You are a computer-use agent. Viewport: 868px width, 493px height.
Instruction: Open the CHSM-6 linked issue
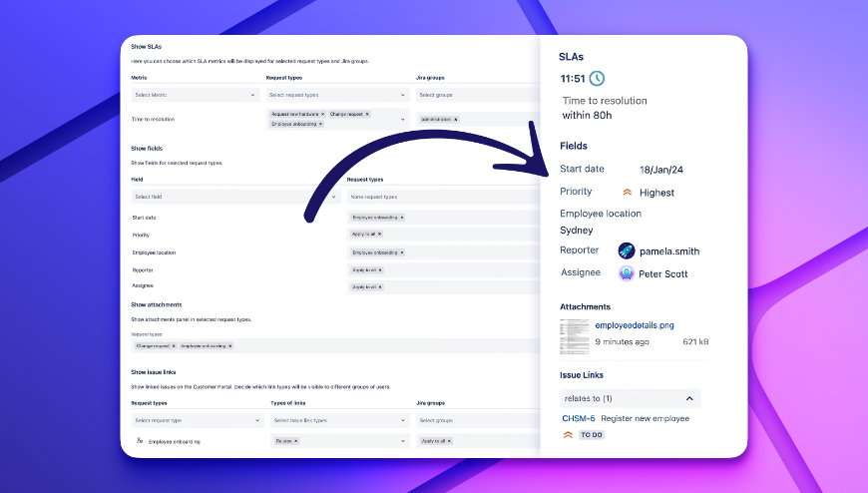pyautogui.click(x=579, y=418)
